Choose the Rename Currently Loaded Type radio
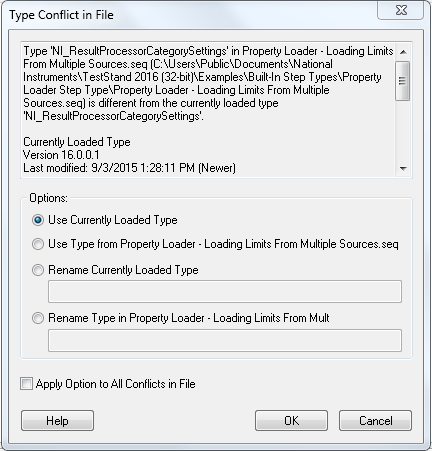The width and height of the screenshot is (432, 451). pyautogui.click(x=38, y=270)
